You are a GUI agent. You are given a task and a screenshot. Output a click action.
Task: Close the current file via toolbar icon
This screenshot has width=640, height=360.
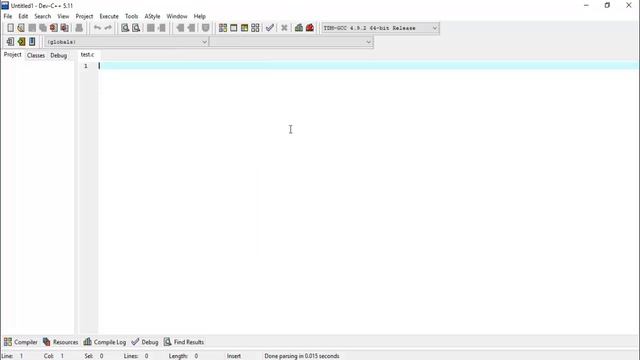[x=53, y=28]
